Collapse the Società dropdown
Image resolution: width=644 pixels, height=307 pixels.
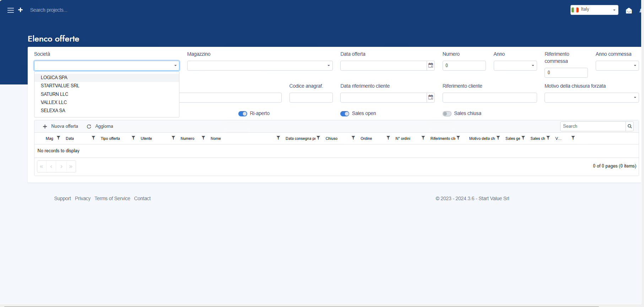click(175, 66)
